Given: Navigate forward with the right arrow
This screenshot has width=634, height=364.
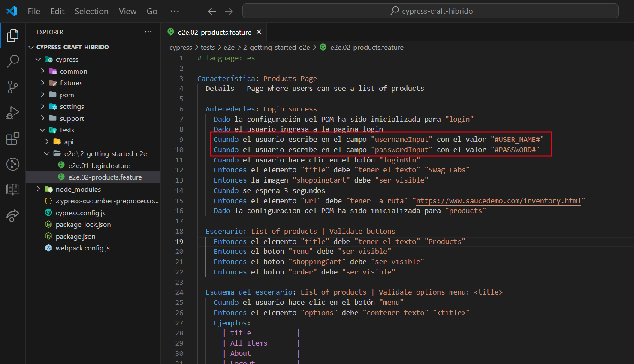Looking at the screenshot, I should point(229,11).
